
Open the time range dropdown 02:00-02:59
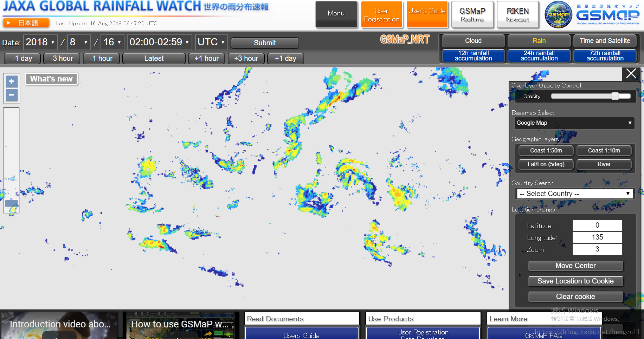(159, 42)
